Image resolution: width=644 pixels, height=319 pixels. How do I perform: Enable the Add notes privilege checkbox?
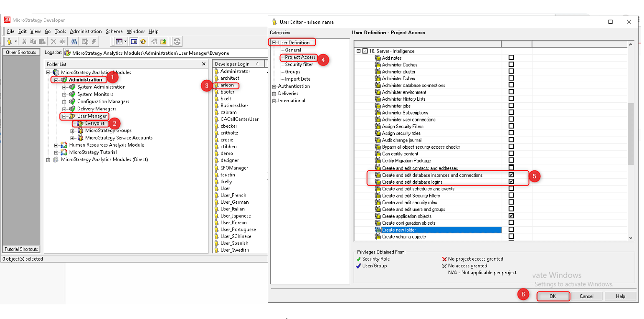click(x=511, y=58)
